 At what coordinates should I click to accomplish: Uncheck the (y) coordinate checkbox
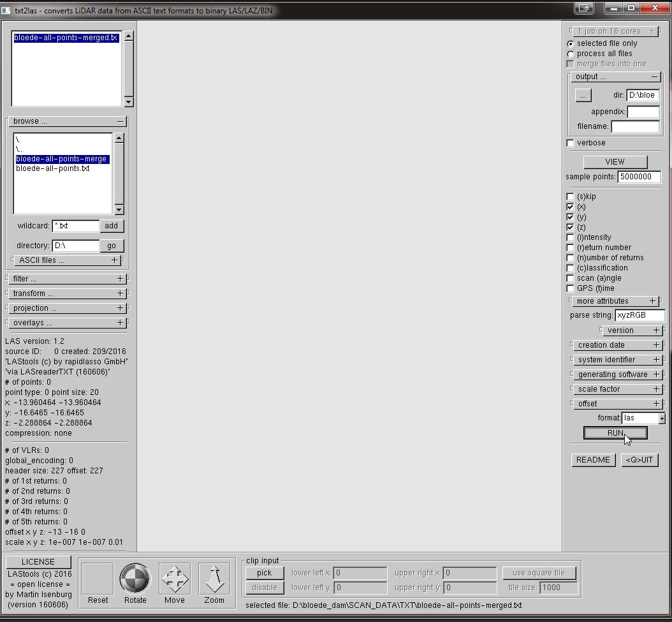[570, 217]
